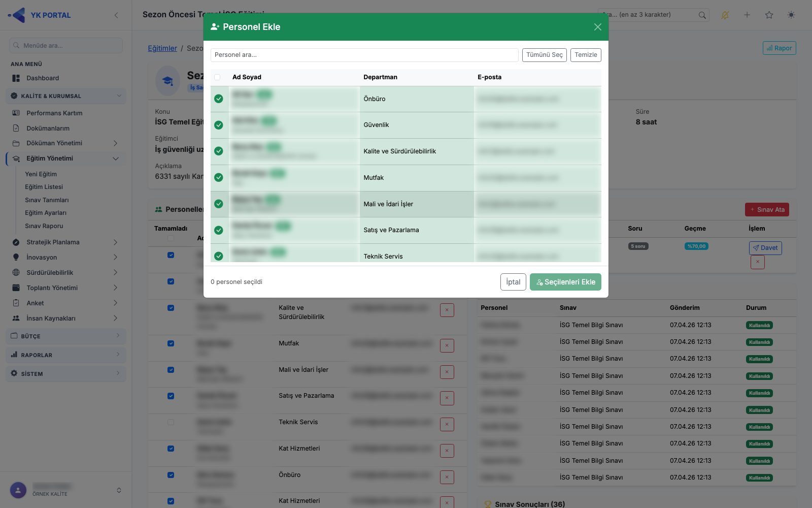Open Sınav Raporu menu item

44,226
